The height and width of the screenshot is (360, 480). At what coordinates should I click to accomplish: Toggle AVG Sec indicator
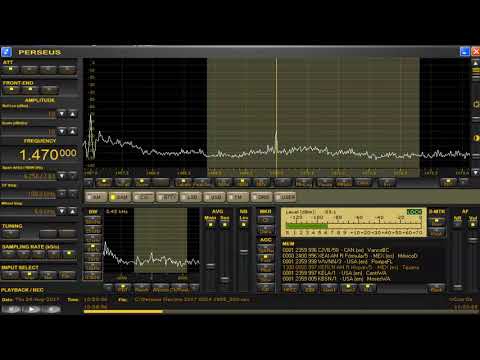click(x=225, y=225)
